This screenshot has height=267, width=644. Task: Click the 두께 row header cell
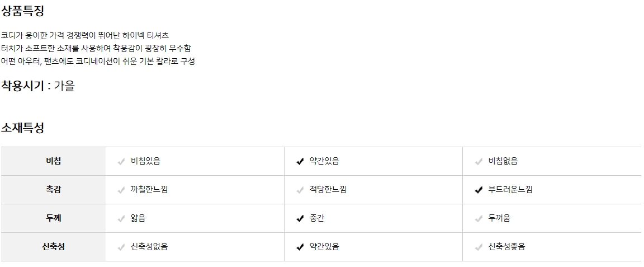coord(54,218)
